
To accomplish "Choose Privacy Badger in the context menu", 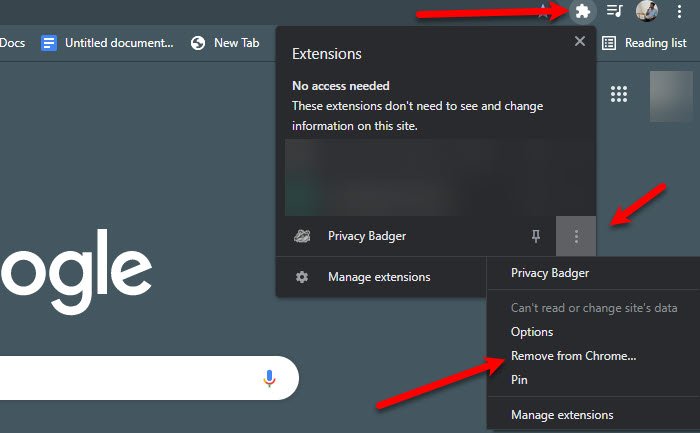I will [x=550, y=273].
